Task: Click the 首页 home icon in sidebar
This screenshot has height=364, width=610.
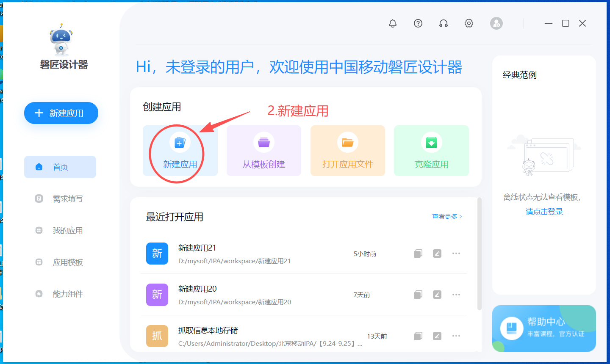Action: pos(39,167)
